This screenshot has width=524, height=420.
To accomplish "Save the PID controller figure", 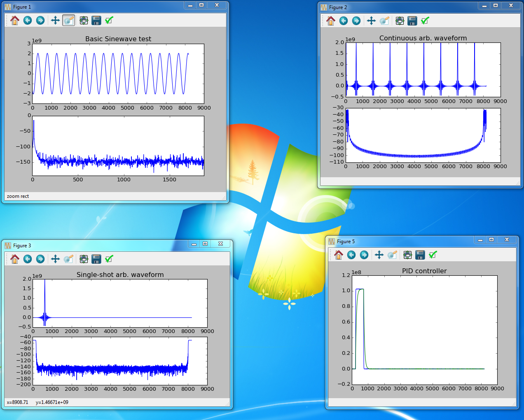I will (420, 255).
